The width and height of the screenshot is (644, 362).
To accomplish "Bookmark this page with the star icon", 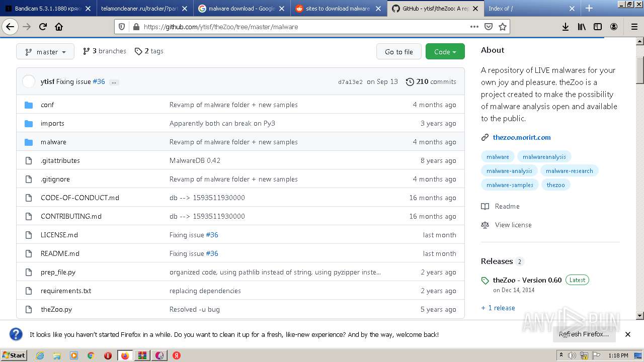I will tap(502, 27).
